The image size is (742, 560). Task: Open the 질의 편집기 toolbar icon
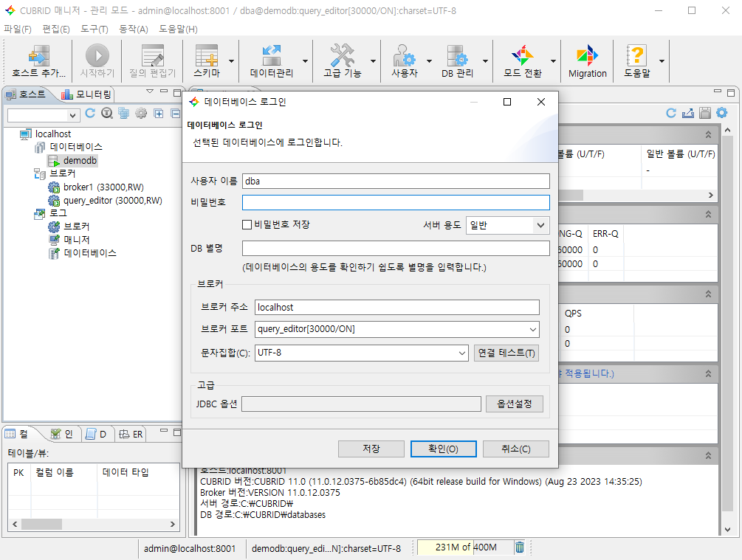(153, 56)
